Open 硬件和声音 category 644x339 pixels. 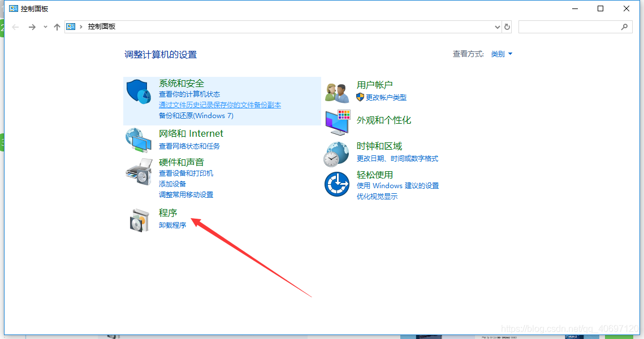coord(181,162)
